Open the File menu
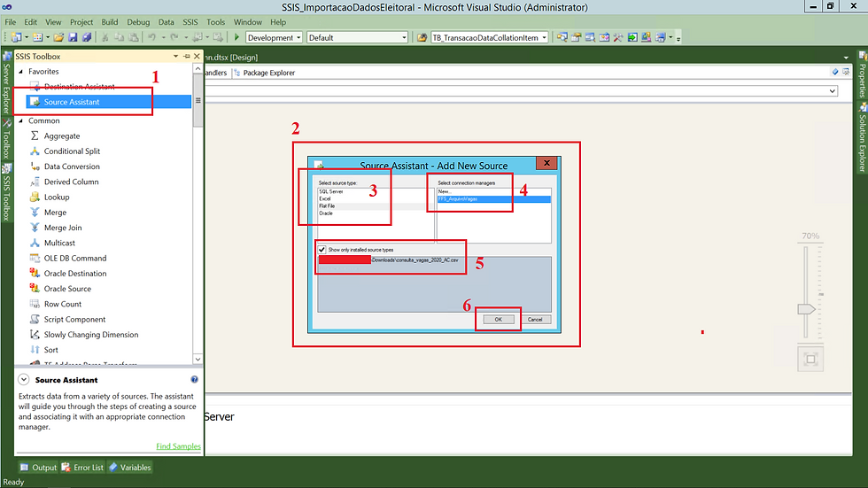 [x=11, y=22]
